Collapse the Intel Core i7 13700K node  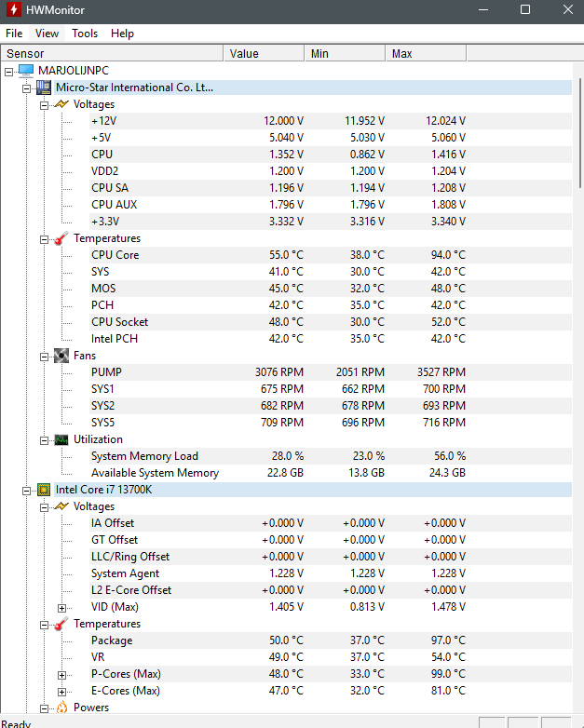click(26, 491)
